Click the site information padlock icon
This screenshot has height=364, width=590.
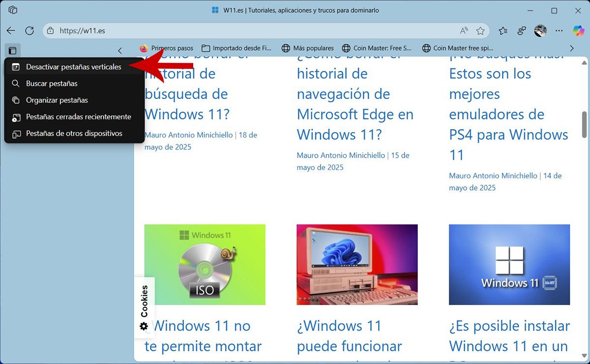tap(50, 30)
